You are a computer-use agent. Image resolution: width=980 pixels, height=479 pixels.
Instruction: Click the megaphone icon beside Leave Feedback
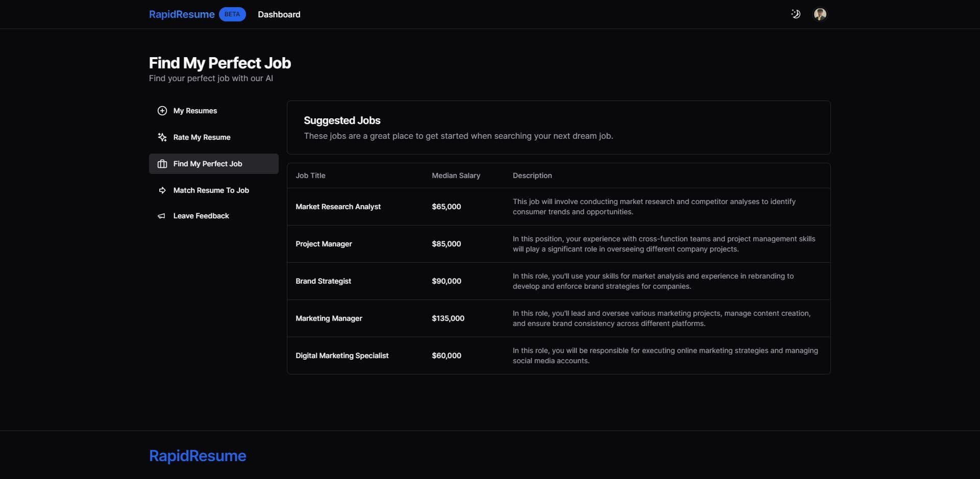coord(161,216)
